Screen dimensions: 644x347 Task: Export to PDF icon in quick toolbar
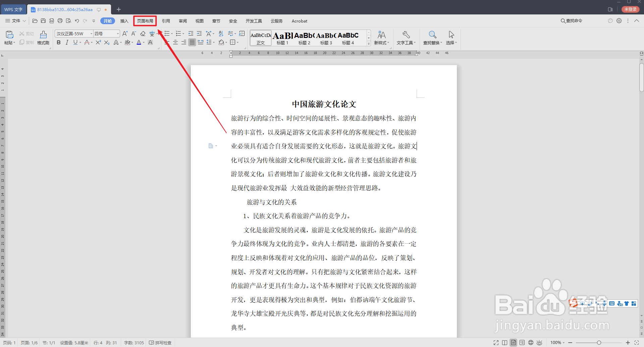click(52, 21)
